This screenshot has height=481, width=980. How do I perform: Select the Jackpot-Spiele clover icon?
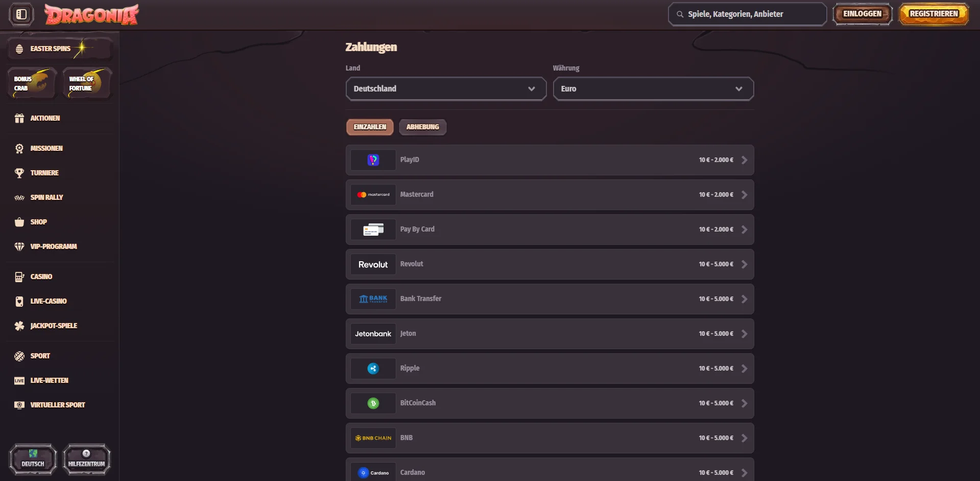point(19,326)
